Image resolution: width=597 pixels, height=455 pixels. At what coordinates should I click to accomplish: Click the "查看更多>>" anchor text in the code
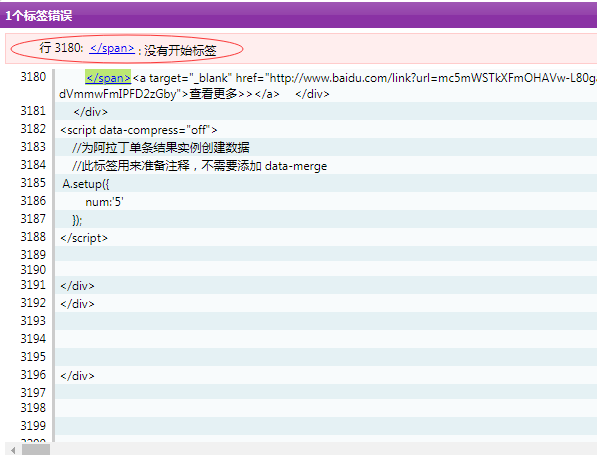(221, 94)
